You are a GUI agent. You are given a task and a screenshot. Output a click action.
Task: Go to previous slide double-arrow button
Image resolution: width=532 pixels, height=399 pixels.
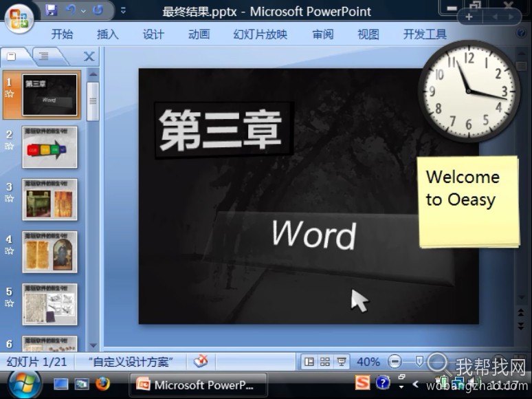click(x=521, y=312)
